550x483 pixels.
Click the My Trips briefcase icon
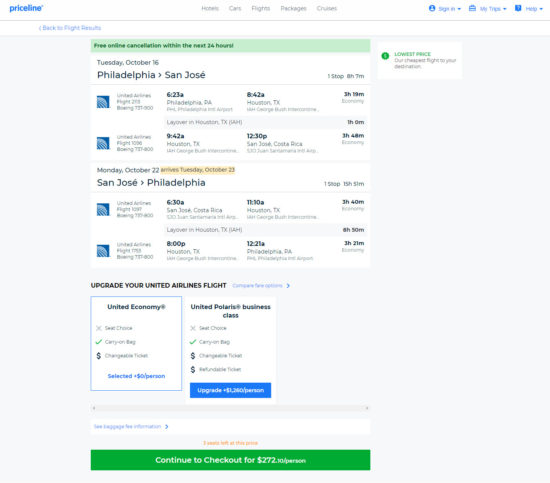pyautogui.click(x=472, y=8)
